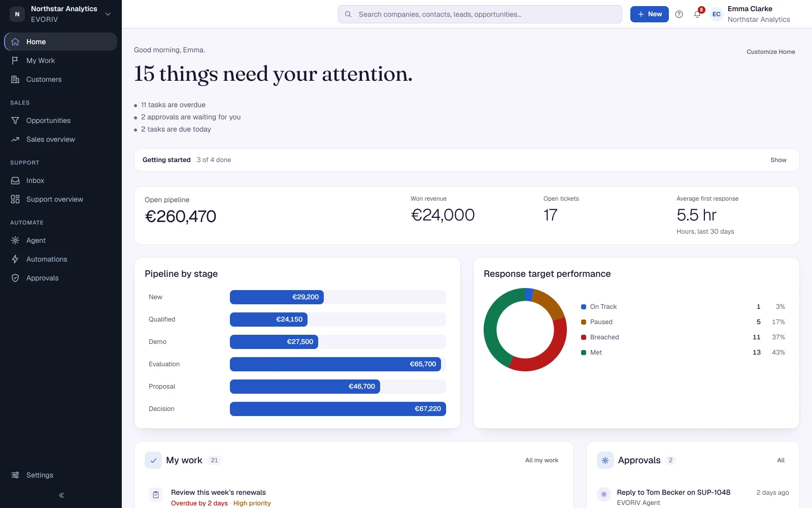Screen dimensions: 812x508
Task: Click the New button
Action: 649,14
